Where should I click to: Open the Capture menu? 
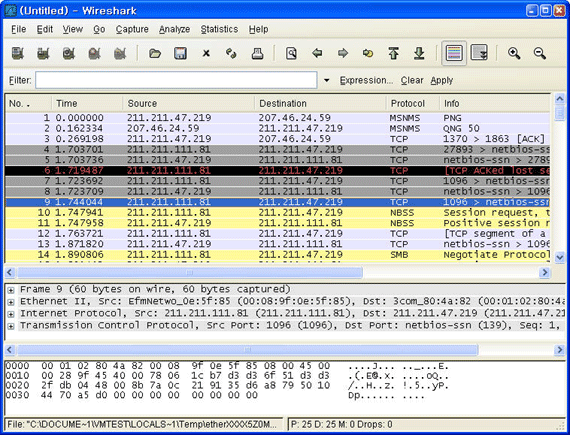[132, 29]
